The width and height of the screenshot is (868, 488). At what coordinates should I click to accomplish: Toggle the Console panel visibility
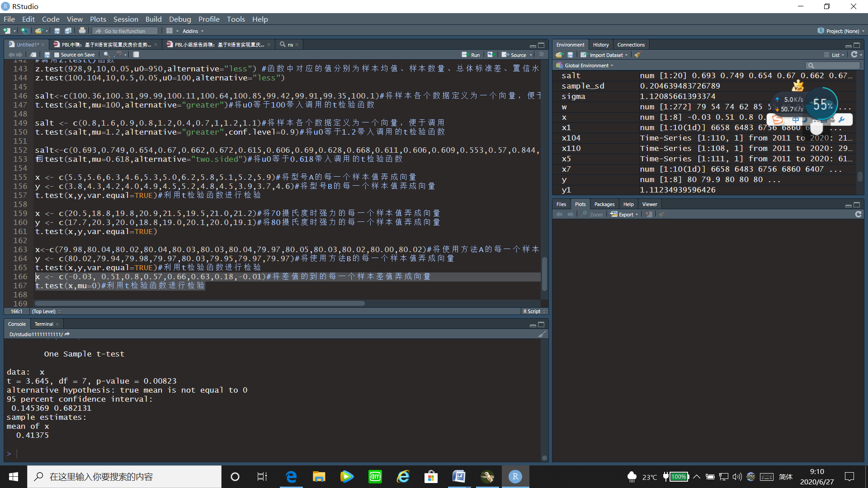click(x=533, y=324)
